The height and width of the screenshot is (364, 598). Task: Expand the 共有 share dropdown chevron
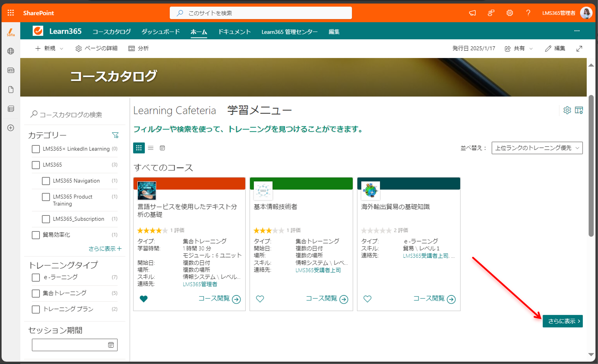coord(531,49)
